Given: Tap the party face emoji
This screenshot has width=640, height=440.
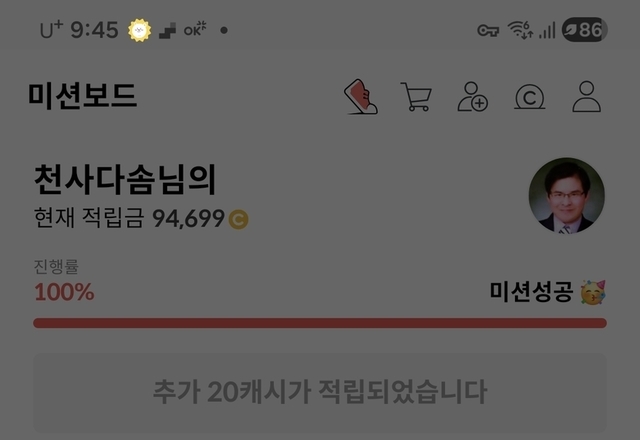Looking at the screenshot, I should pyautogui.click(x=593, y=292).
